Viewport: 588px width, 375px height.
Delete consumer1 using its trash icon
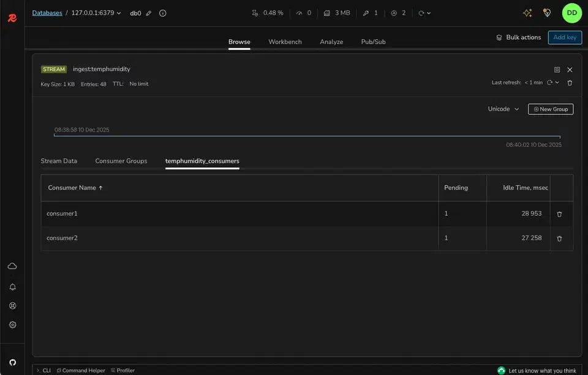click(x=559, y=214)
